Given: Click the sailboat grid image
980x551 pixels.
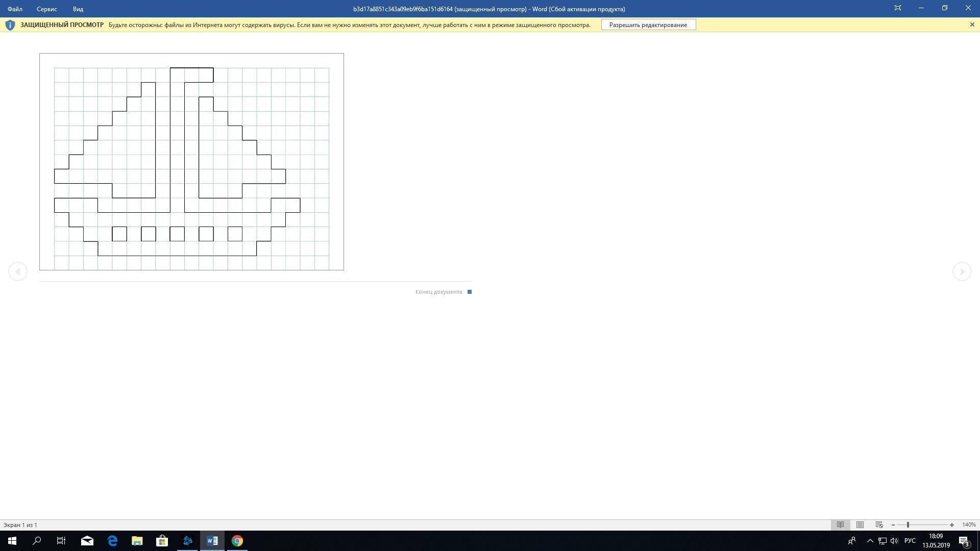Looking at the screenshot, I should [191, 161].
